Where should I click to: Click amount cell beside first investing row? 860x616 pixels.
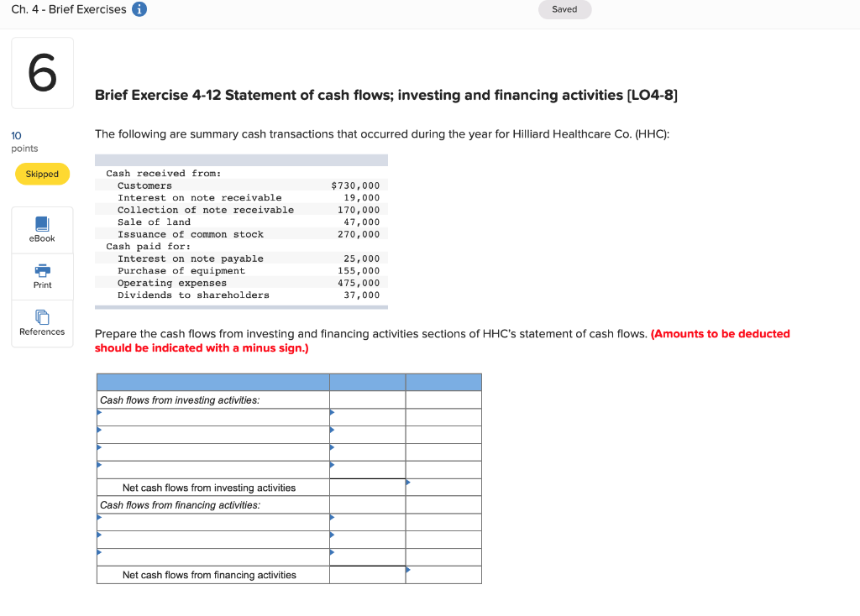coord(367,417)
